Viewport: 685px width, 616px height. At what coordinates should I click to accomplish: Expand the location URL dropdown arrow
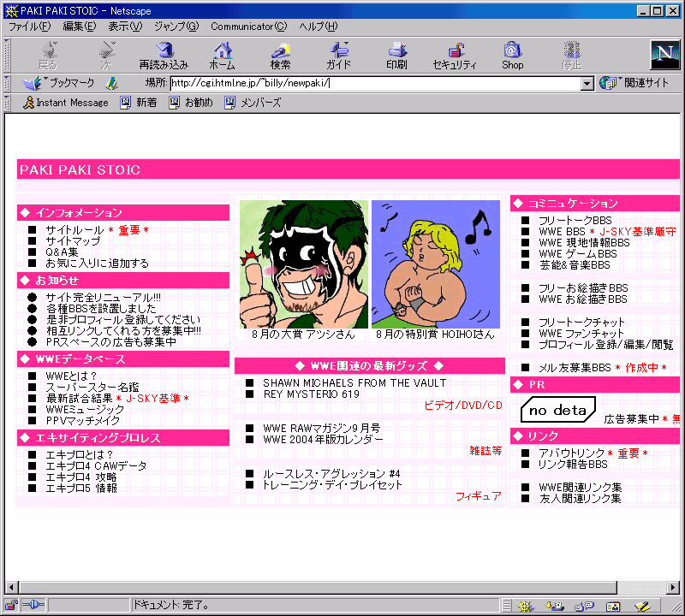click(587, 83)
